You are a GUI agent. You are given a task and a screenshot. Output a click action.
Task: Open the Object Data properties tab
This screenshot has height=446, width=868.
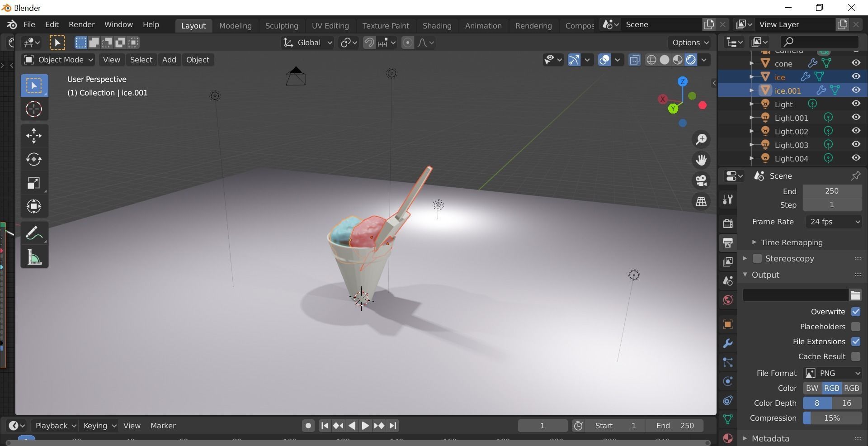[x=727, y=419]
